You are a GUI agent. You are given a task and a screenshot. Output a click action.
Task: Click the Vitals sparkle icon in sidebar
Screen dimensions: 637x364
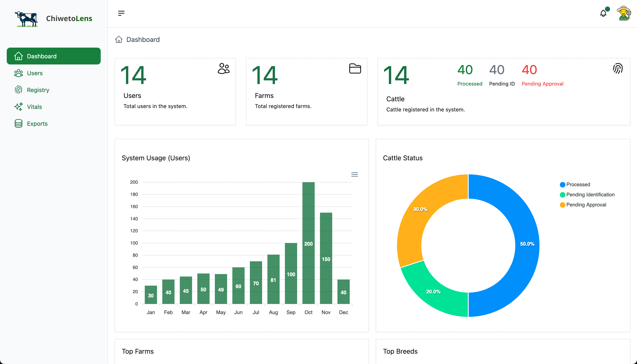pos(19,107)
